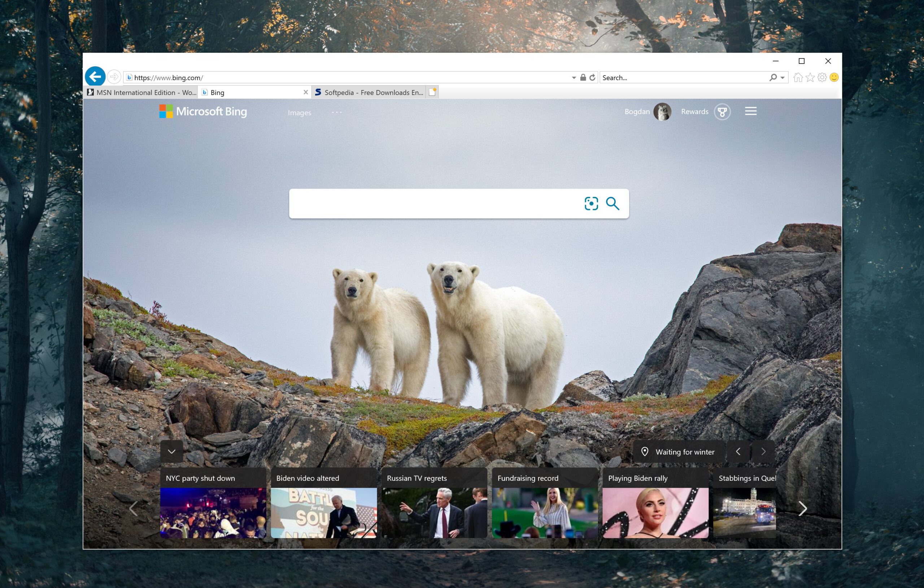The height and width of the screenshot is (588, 924).
Task: Open the Bing hamburger menu
Action: click(x=750, y=111)
